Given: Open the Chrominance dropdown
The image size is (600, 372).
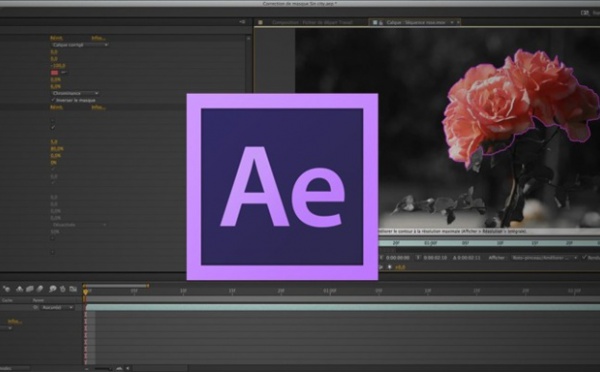Looking at the screenshot, I should (x=75, y=93).
